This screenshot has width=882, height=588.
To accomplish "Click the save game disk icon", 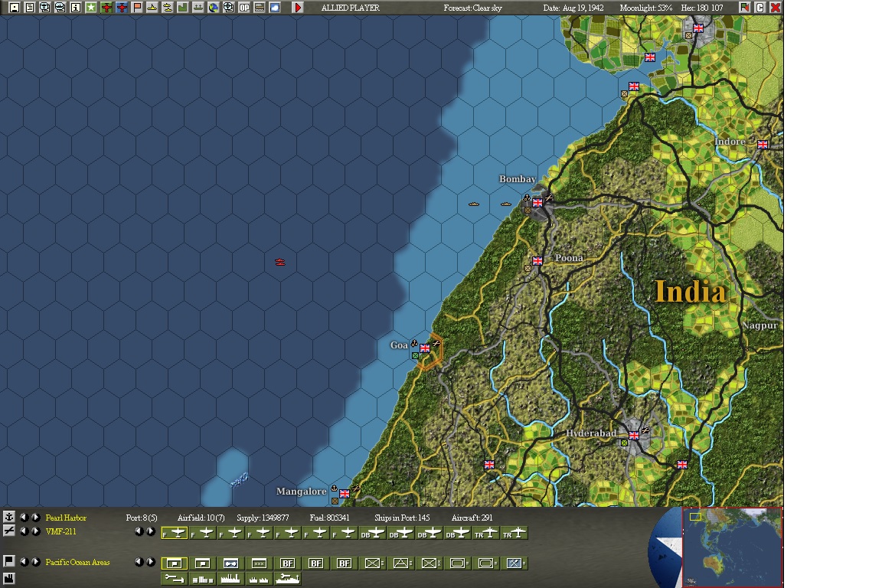I will pos(15,8).
